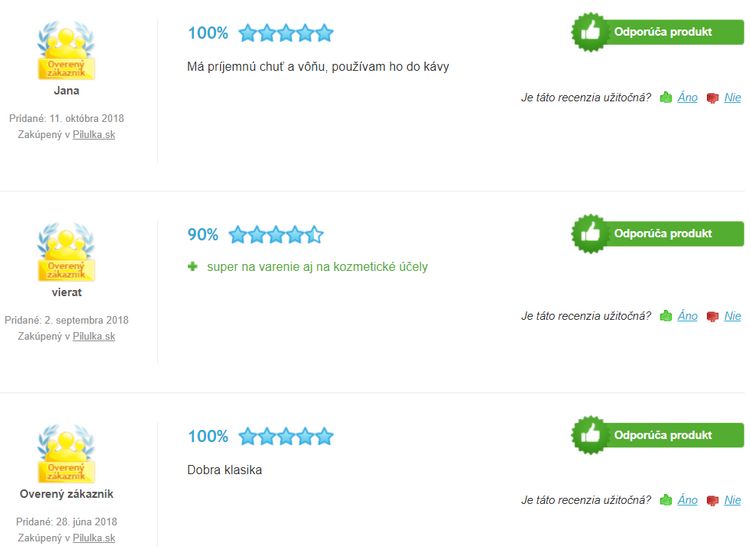
Task: Open Pilulka.sk link under vierat's review
Action: [x=94, y=337]
